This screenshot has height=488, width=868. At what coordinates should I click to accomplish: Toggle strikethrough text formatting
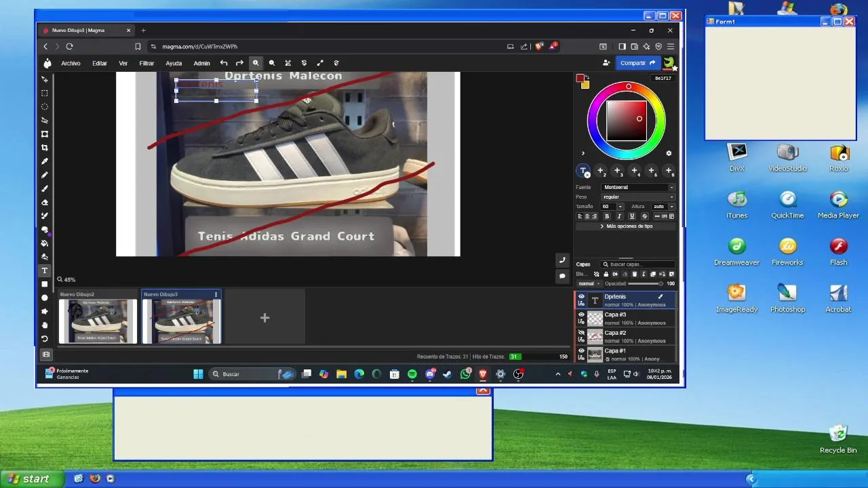644,216
